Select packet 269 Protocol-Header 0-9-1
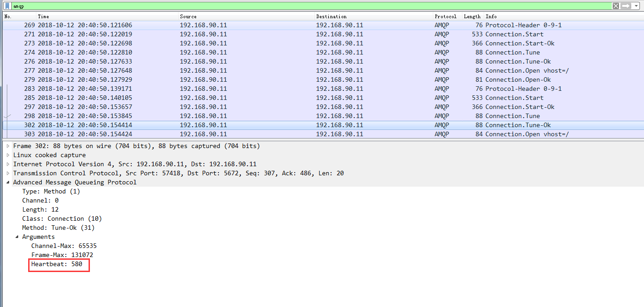This screenshot has height=307, width=644. click(x=323, y=25)
